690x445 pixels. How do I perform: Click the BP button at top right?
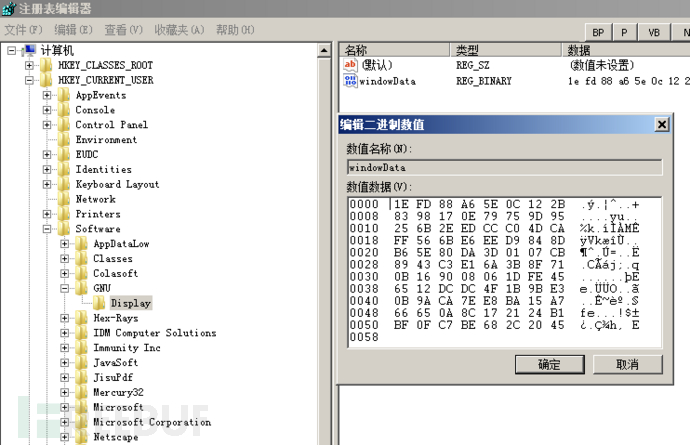pos(598,32)
